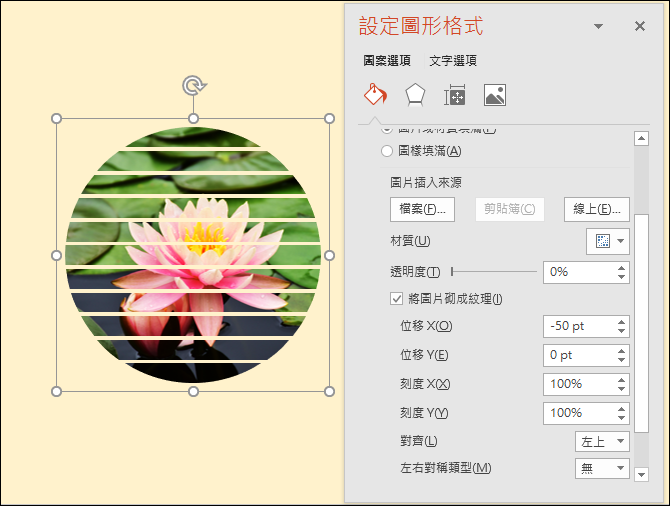Increase 刻度 X with up arrow

[621, 380]
